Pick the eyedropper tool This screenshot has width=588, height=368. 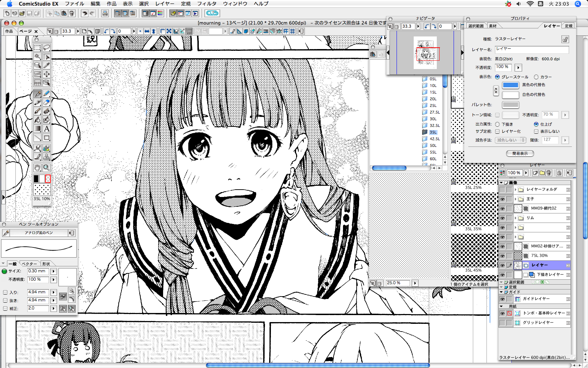(46, 65)
